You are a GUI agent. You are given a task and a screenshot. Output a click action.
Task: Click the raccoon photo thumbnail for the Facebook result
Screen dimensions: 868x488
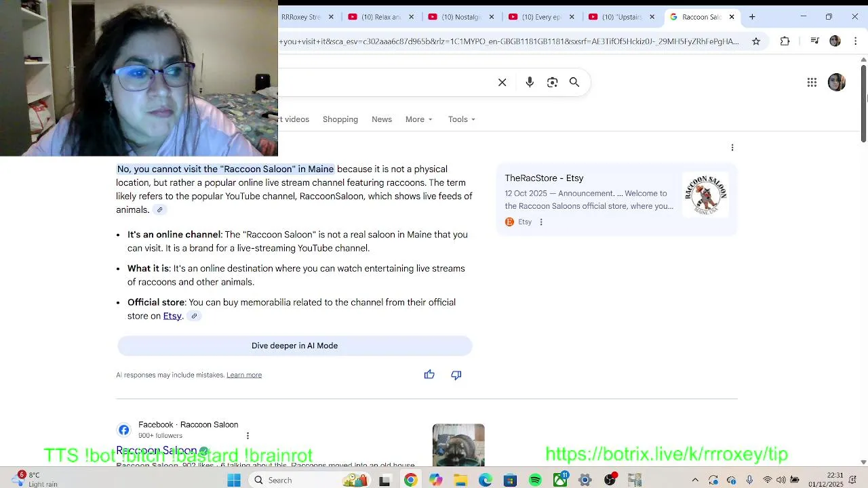[458, 445]
